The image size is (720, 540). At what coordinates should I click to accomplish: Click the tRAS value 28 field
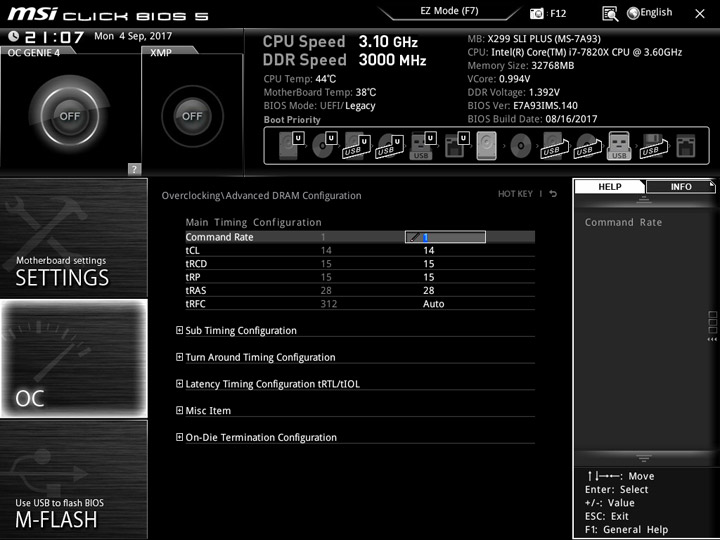pos(429,290)
